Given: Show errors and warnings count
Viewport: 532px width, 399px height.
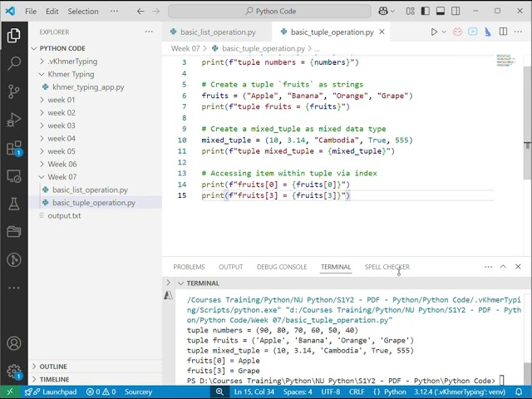Looking at the screenshot, I should click(101, 392).
